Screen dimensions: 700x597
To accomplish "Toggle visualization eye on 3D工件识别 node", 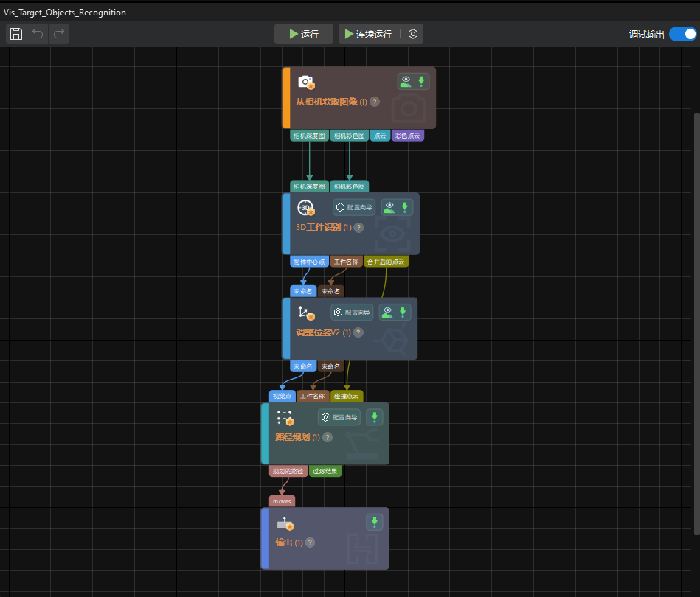I will [389, 207].
